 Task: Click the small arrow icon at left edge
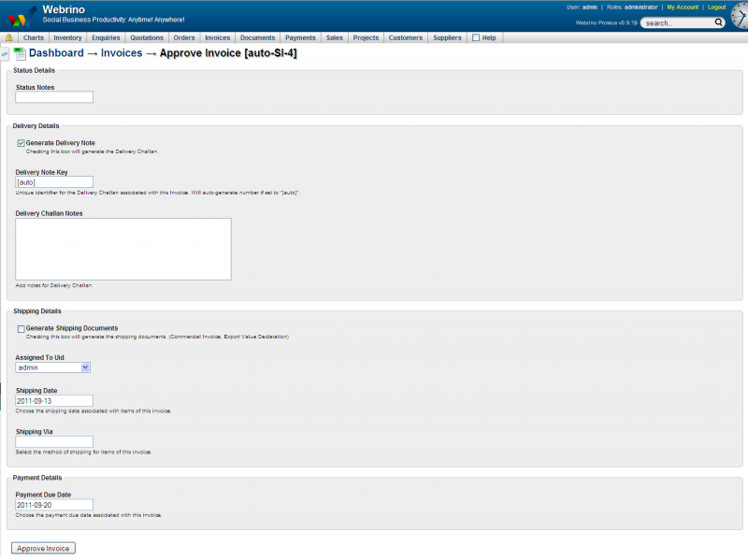pyautogui.click(x=4, y=54)
